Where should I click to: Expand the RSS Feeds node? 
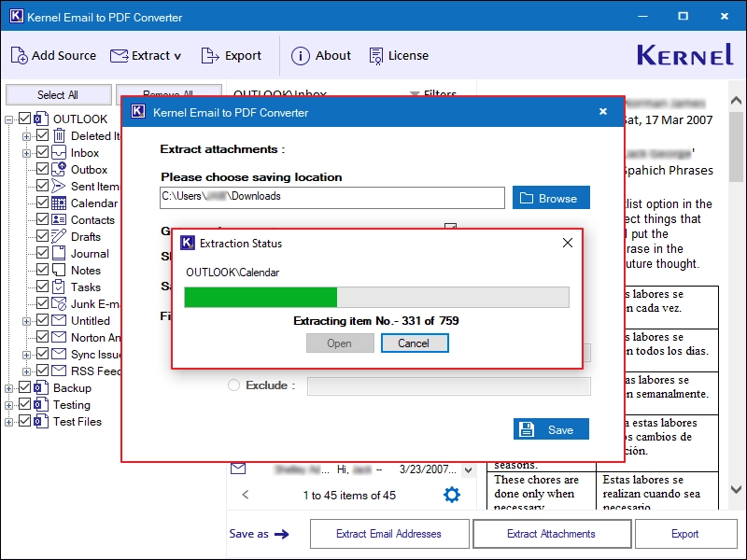(27, 371)
